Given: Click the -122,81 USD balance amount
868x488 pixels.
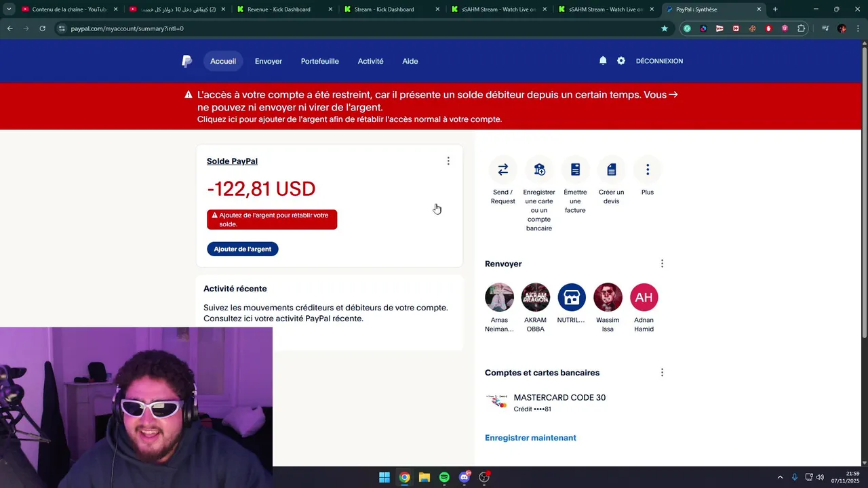Looking at the screenshot, I should [261, 188].
